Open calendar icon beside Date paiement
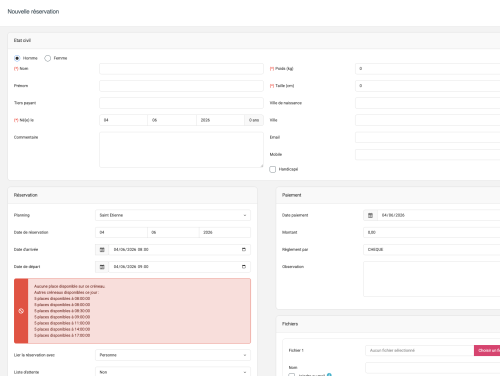 click(370, 215)
